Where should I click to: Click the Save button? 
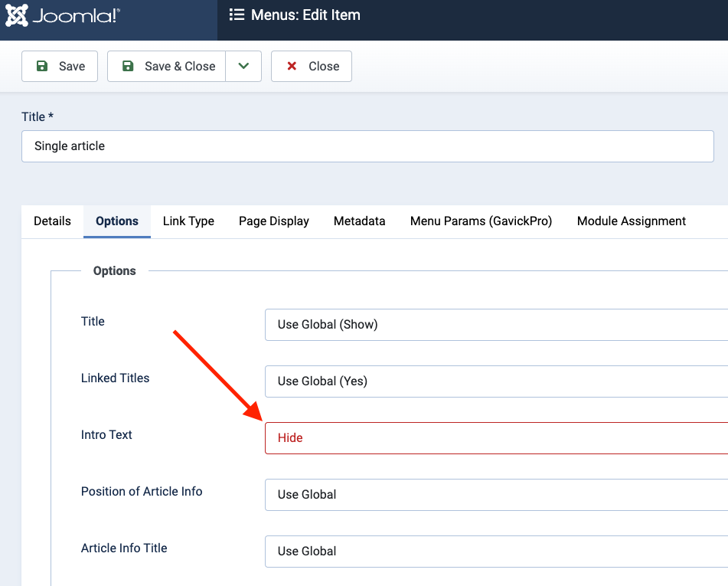(x=60, y=67)
